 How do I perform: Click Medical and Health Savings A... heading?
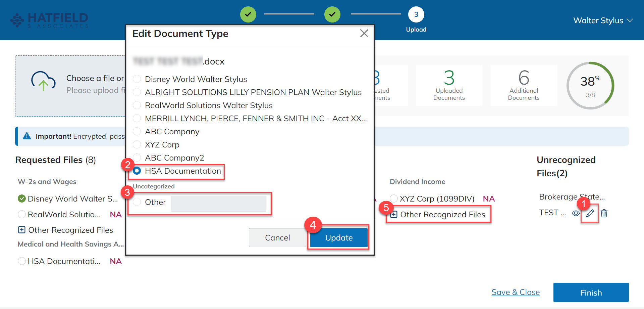tap(71, 244)
